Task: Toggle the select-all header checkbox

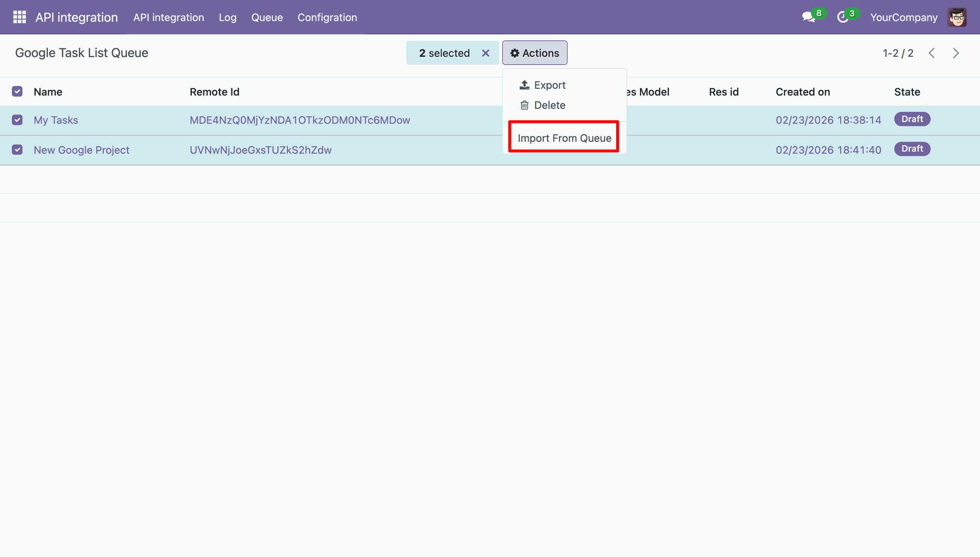Action: (x=17, y=92)
